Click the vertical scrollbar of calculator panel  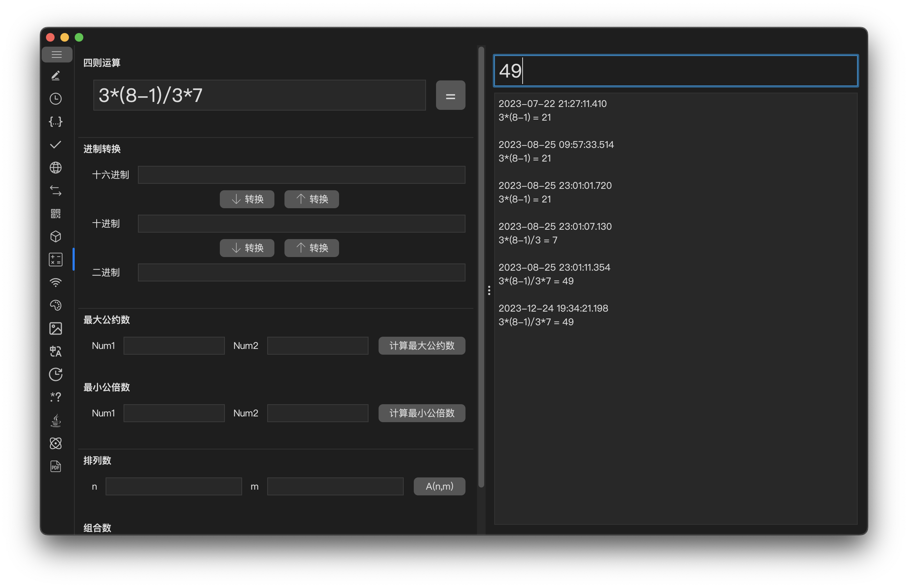[x=481, y=267]
